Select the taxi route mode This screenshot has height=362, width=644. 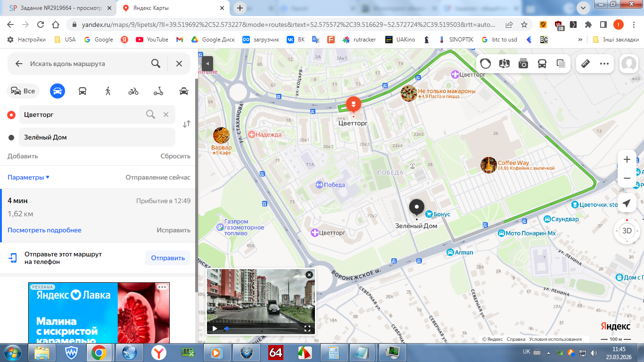[x=184, y=91]
